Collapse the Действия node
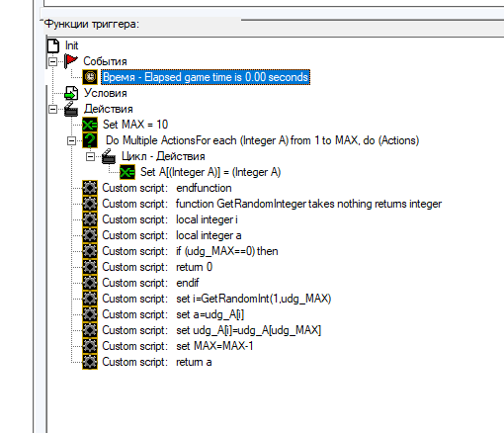This screenshot has height=433, width=504. click(52, 109)
